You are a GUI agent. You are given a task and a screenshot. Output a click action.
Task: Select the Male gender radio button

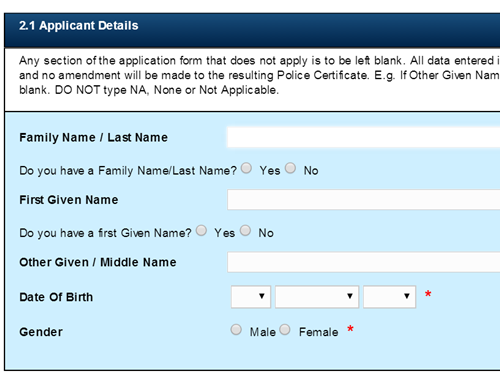click(236, 330)
